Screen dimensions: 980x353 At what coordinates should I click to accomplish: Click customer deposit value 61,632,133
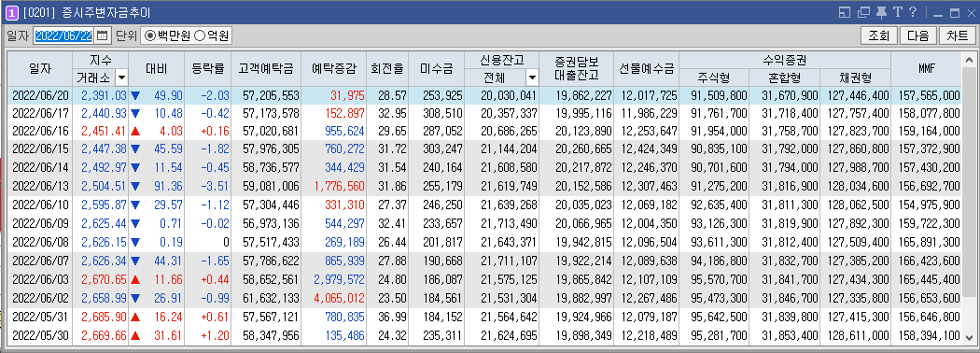coord(271,299)
